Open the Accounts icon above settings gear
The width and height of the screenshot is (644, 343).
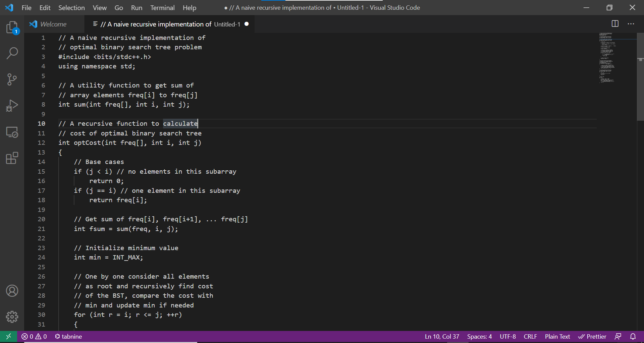pos(12,291)
